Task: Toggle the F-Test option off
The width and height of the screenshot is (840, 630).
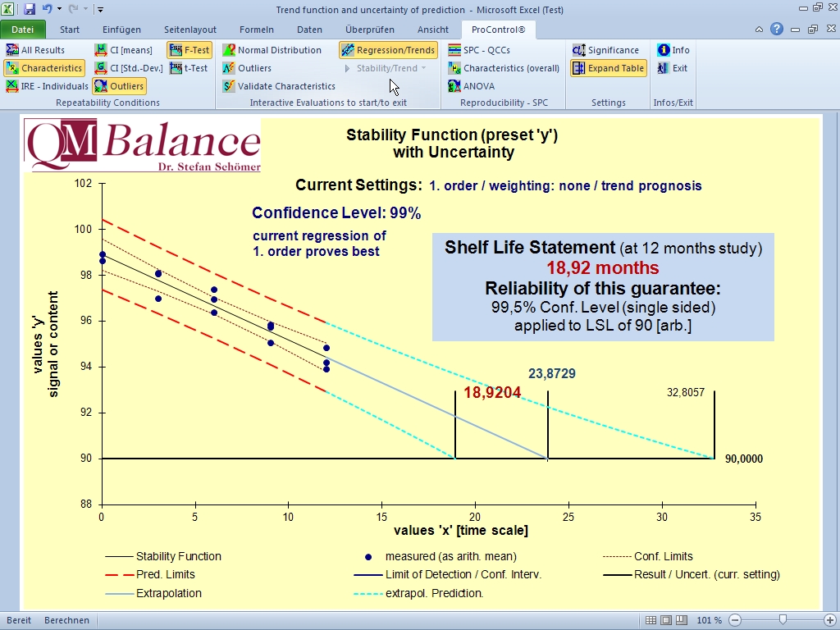Action: tap(189, 50)
